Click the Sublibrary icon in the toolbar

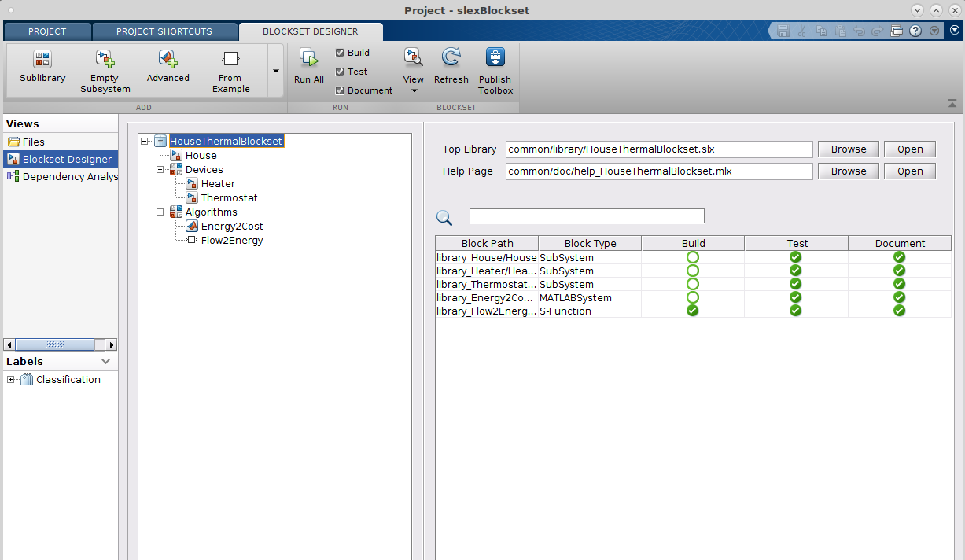42,60
